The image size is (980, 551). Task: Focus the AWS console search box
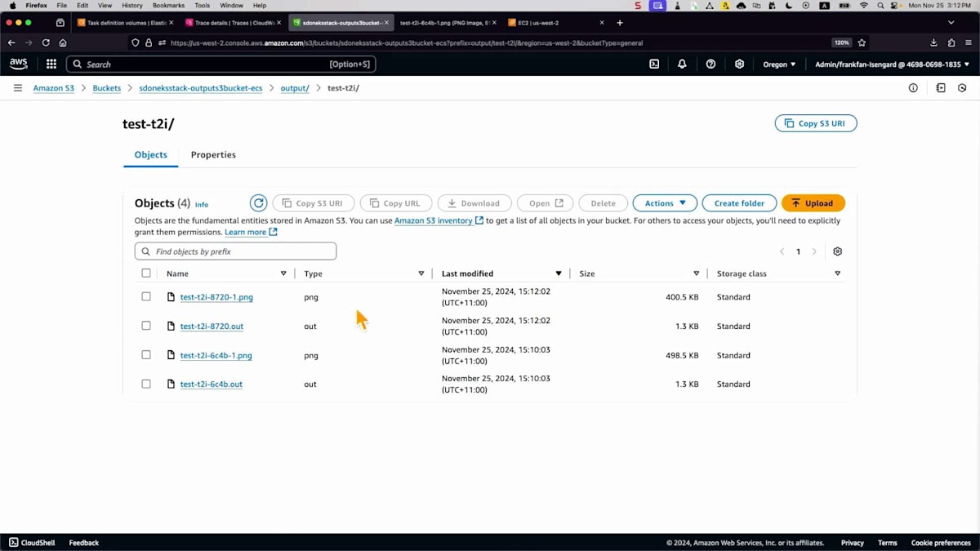click(x=220, y=64)
